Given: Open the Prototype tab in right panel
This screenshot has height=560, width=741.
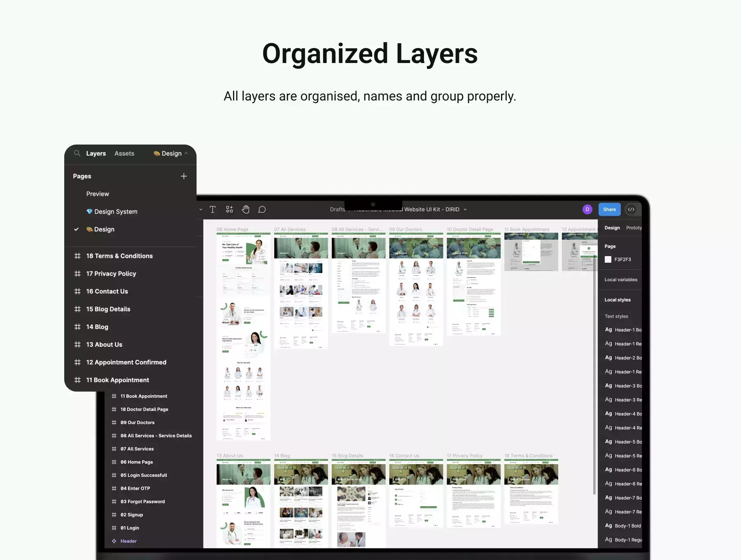Looking at the screenshot, I should point(634,228).
